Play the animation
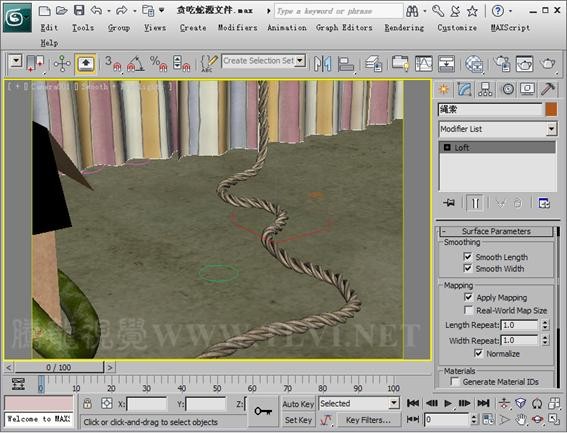This screenshot has height=433, width=567. [x=448, y=403]
